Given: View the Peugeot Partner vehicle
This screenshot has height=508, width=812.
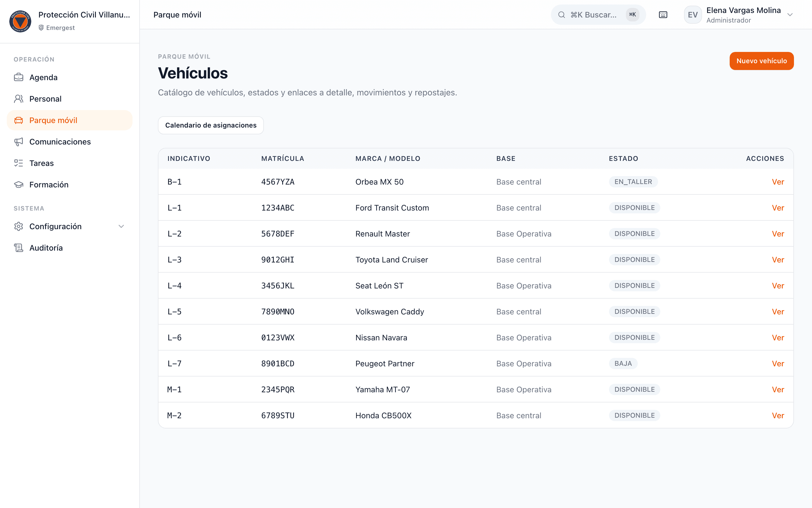Looking at the screenshot, I should coord(778,364).
